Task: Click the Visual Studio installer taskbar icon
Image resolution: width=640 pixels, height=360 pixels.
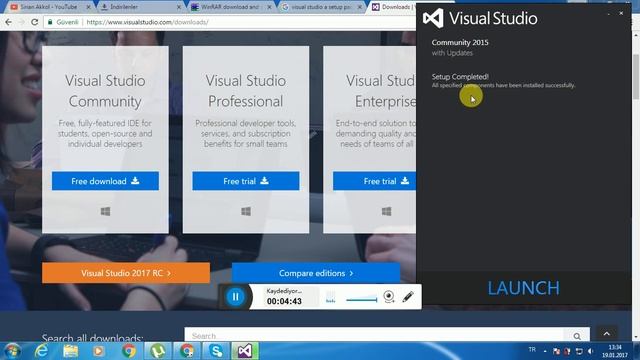Action: click(245, 351)
